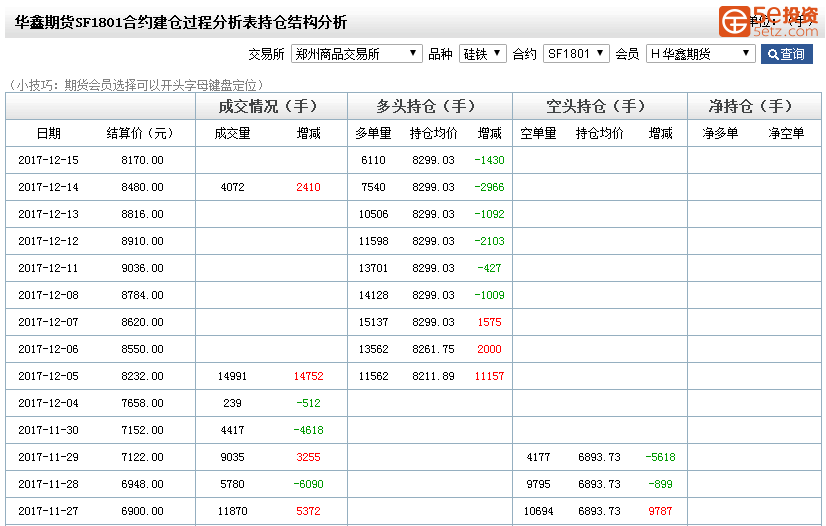Click the green change value -2966
The height and width of the screenshot is (526, 826).
(489, 187)
